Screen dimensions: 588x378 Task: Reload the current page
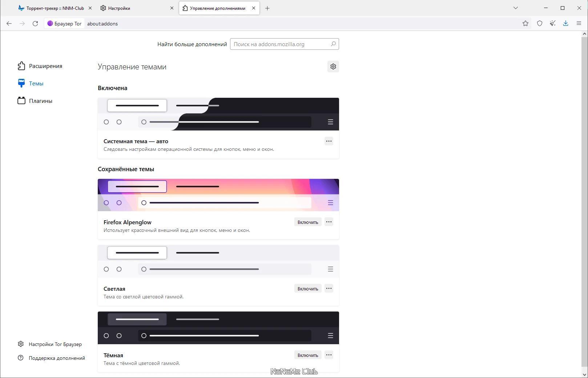[x=35, y=24]
